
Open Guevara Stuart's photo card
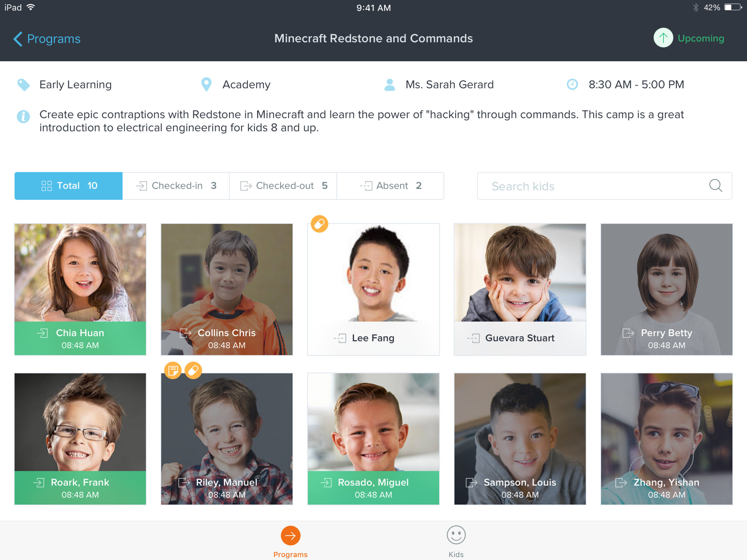coord(520,289)
